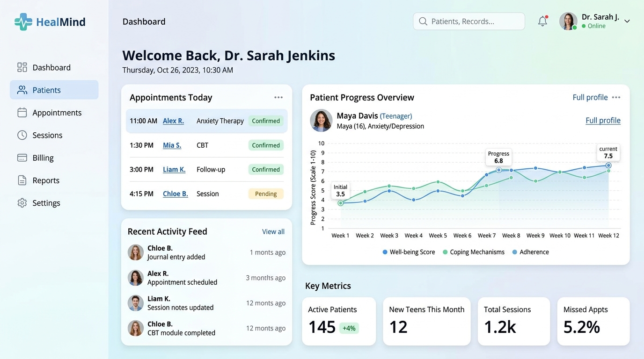Click the Settings gear icon in sidebar
Image resolution: width=644 pixels, height=359 pixels.
(x=22, y=203)
